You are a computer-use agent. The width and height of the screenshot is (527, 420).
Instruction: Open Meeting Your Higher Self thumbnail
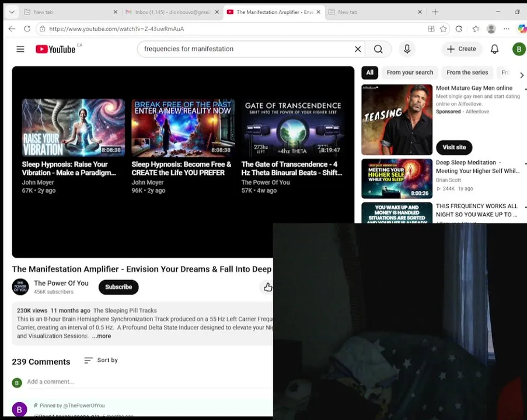click(x=397, y=178)
